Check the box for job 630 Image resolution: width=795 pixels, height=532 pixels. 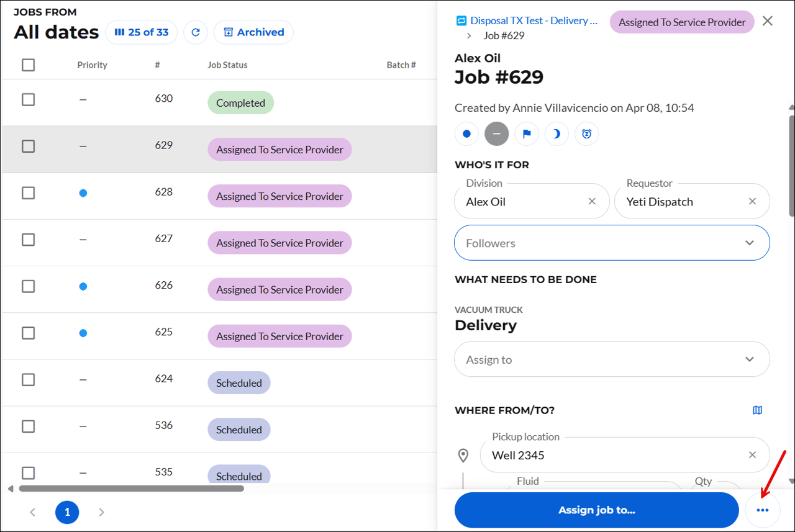[29, 99]
